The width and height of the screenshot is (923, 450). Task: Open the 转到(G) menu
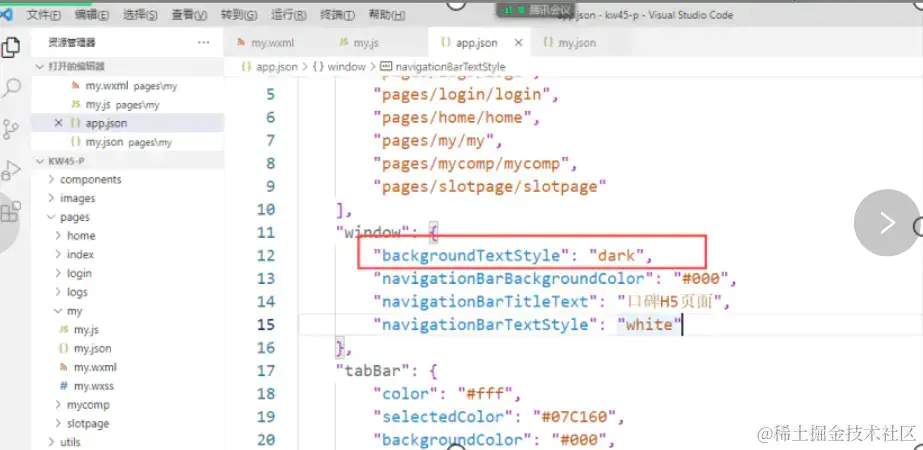point(238,15)
